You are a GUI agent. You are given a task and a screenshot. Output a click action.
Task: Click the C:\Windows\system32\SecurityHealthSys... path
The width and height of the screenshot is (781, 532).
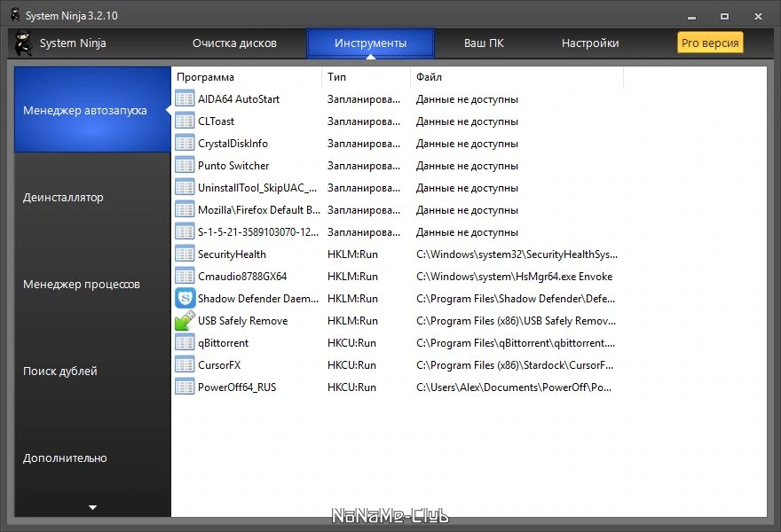[517, 254]
